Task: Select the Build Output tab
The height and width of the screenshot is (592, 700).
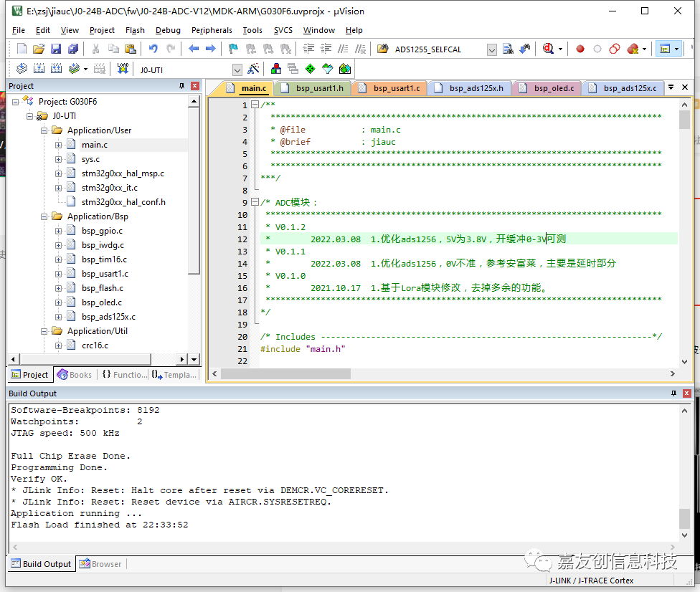Action: pos(41,564)
